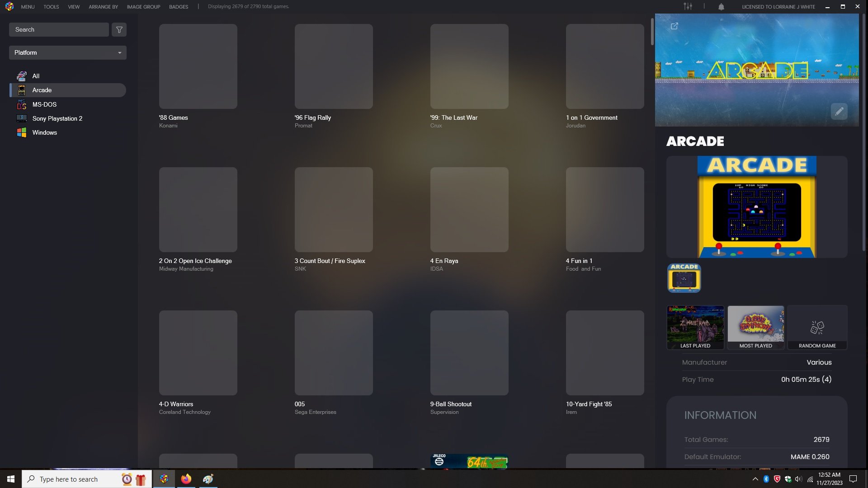
Task: Click the Total Games '2679' value
Action: click(821, 440)
